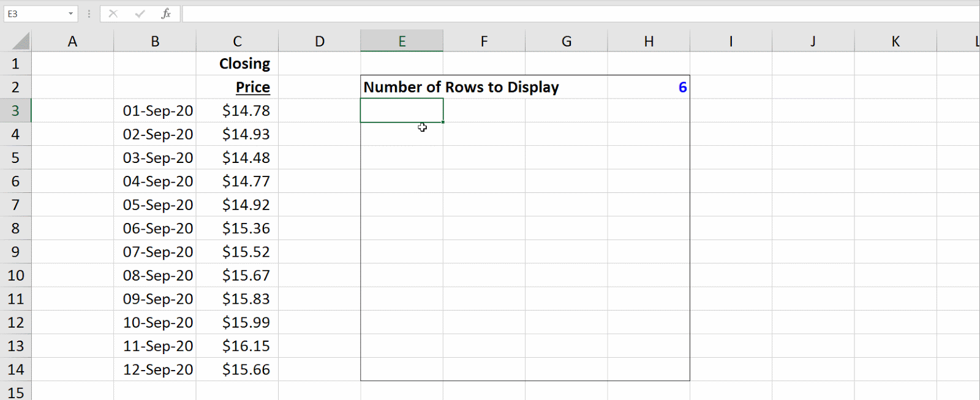Select column H header

[x=649, y=41]
